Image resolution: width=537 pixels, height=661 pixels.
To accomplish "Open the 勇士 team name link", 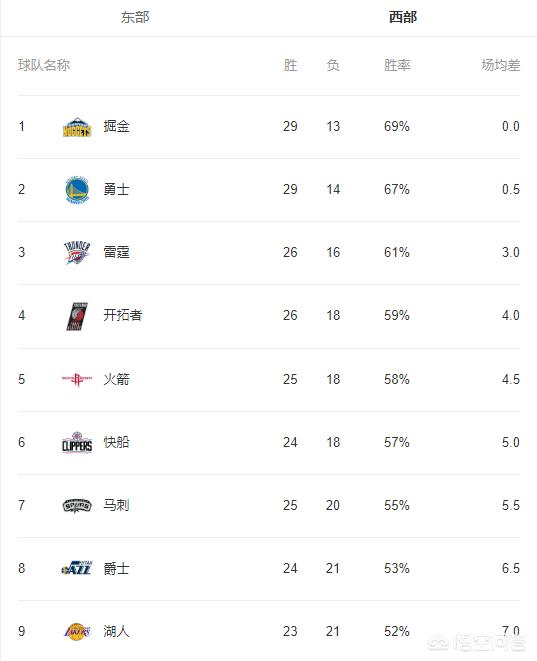I will (116, 189).
